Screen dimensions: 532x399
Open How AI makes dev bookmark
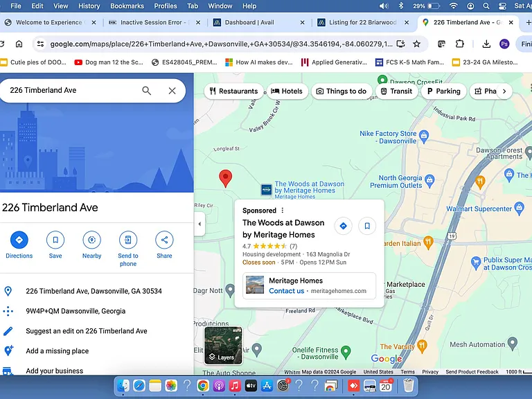coord(259,62)
